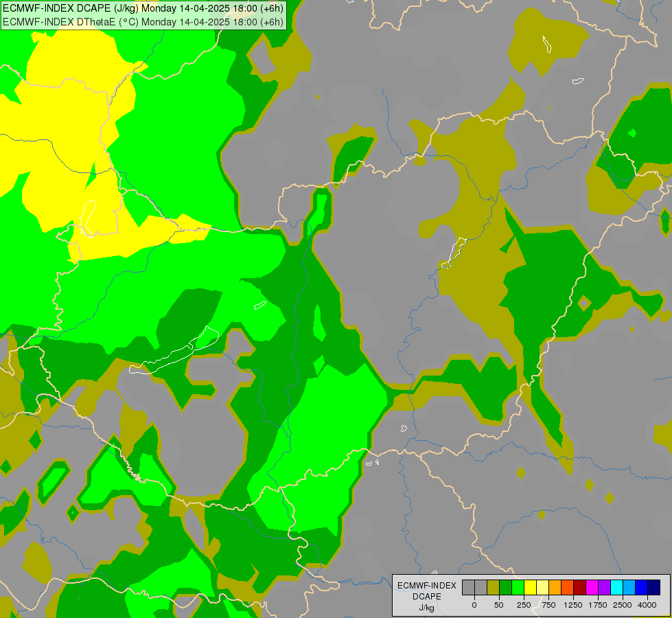The height and width of the screenshot is (618, 672).
Task: Click the '1250' legend tick label
Action: 573,605
